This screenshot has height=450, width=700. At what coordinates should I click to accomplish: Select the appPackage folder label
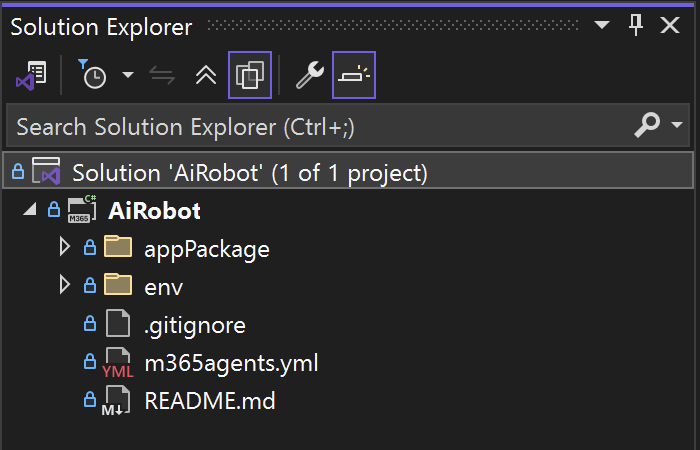pos(207,249)
